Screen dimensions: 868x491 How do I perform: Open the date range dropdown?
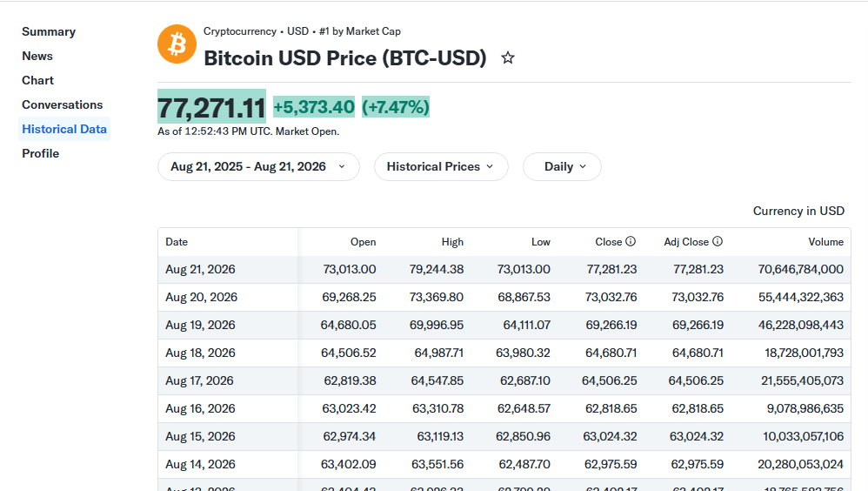pos(258,167)
